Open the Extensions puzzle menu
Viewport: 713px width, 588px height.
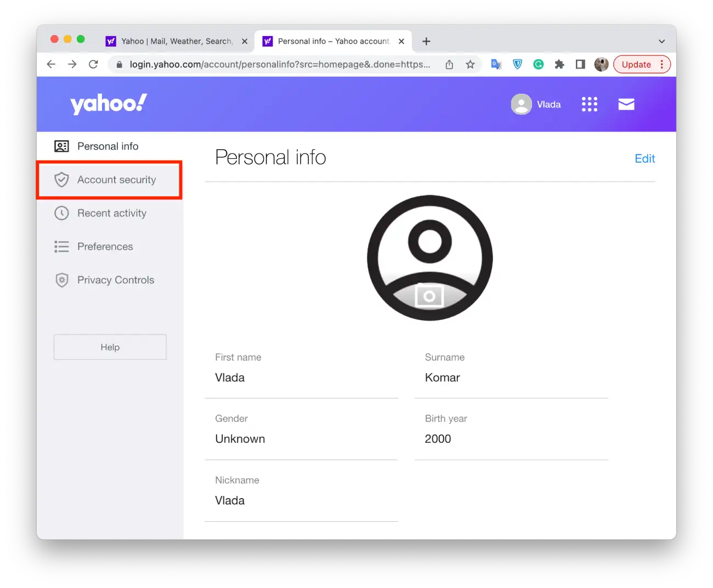[559, 64]
